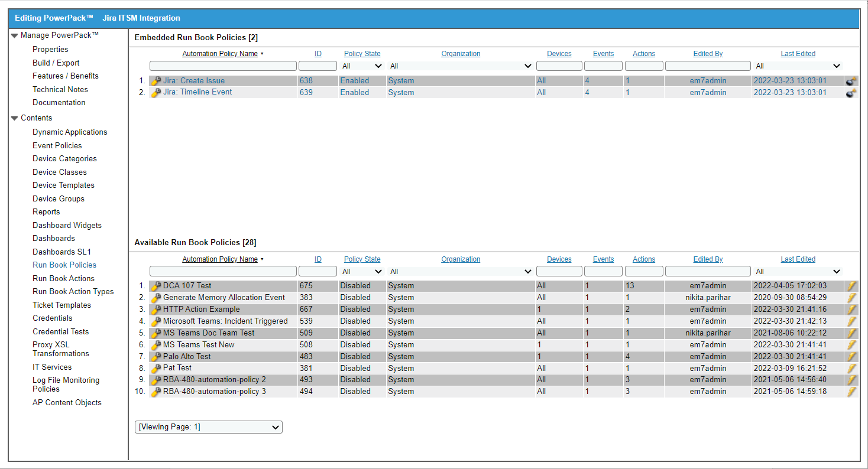
Task: Focus embedded Automation Policy Name filter field
Action: click(223, 66)
